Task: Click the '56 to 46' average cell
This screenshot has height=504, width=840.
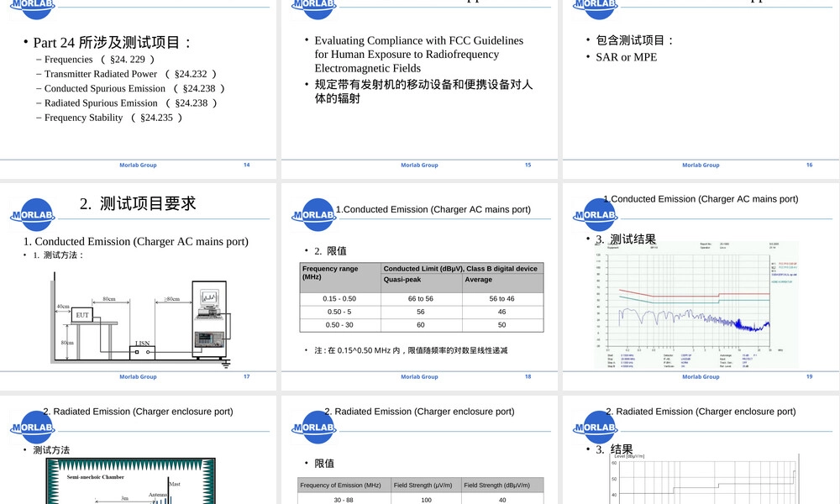Action: click(501, 299)
